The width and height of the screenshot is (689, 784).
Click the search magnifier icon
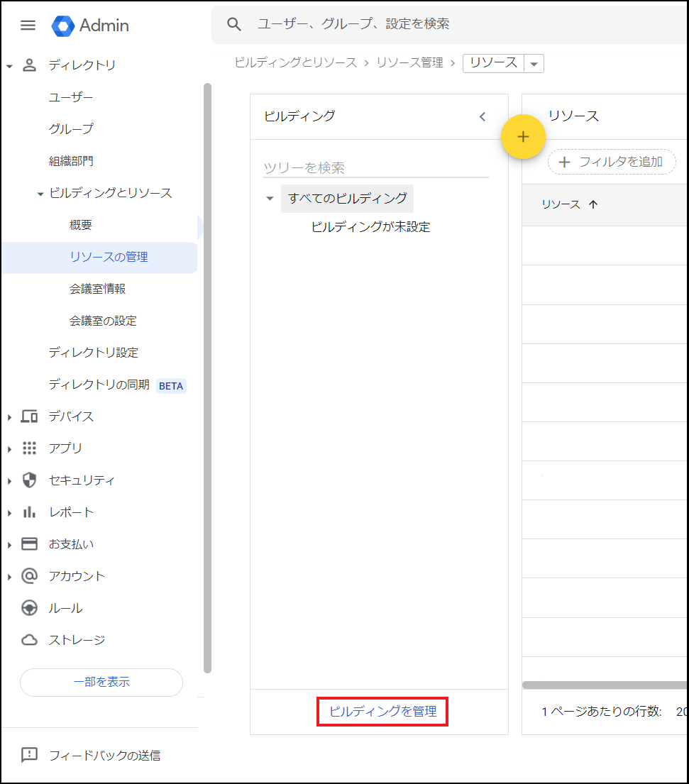[234, 24]
